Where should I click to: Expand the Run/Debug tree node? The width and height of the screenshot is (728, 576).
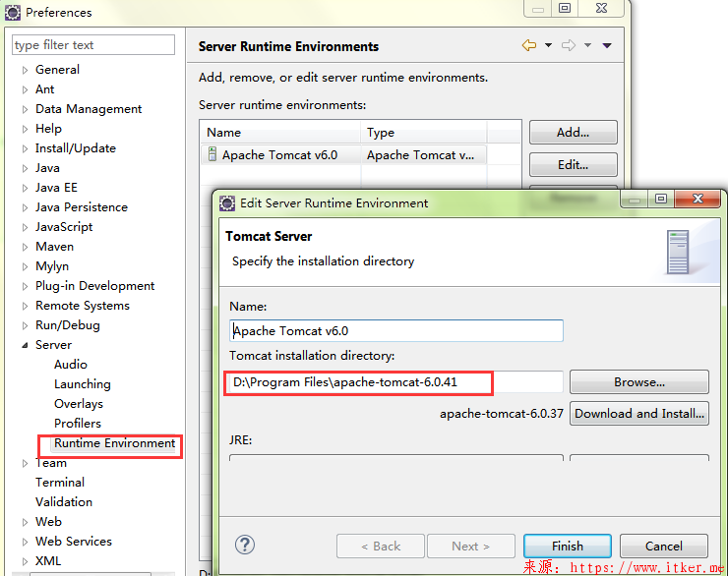coord(25,325)
